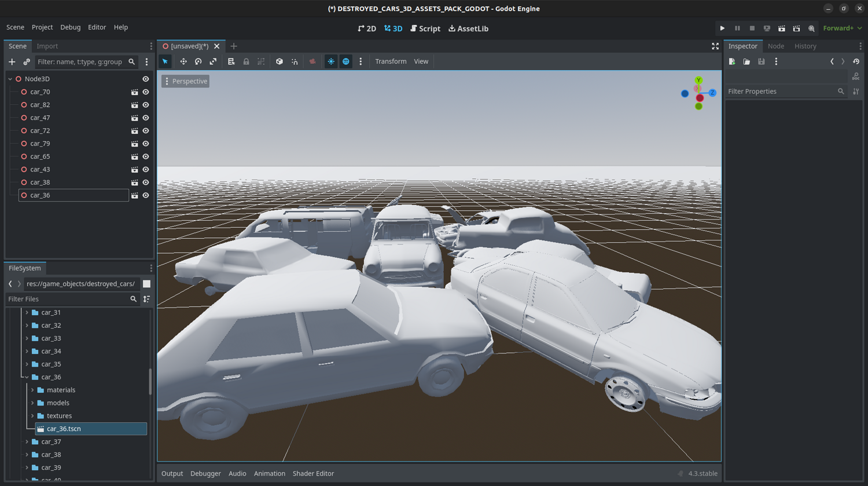Click the Use Snap magnet icon

click(295, 61)
